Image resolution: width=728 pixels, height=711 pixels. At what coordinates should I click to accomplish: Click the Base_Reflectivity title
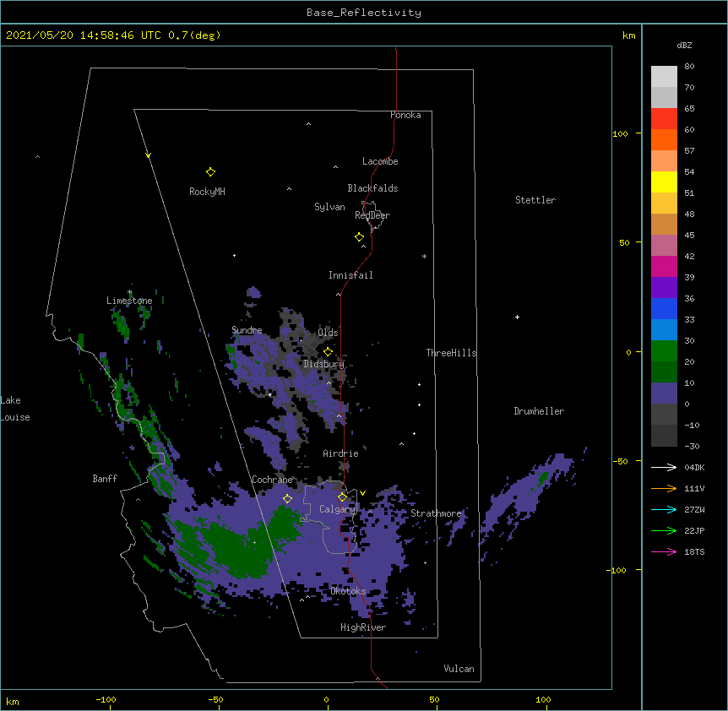click(364, 13)
